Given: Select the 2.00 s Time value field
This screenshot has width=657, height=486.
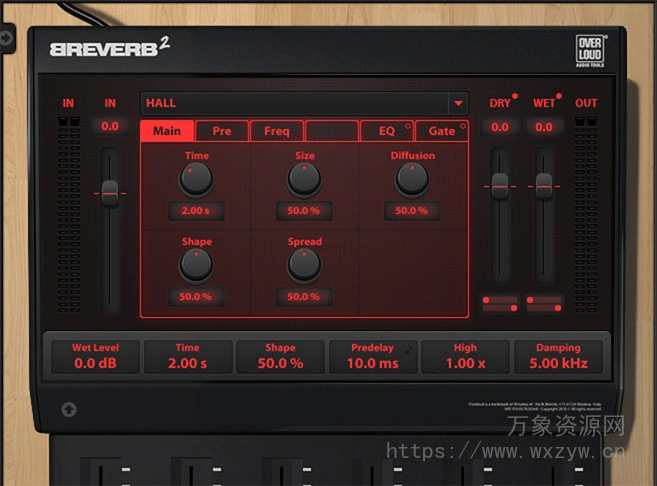Looking at the screenshot, I should tap(196, 211).
